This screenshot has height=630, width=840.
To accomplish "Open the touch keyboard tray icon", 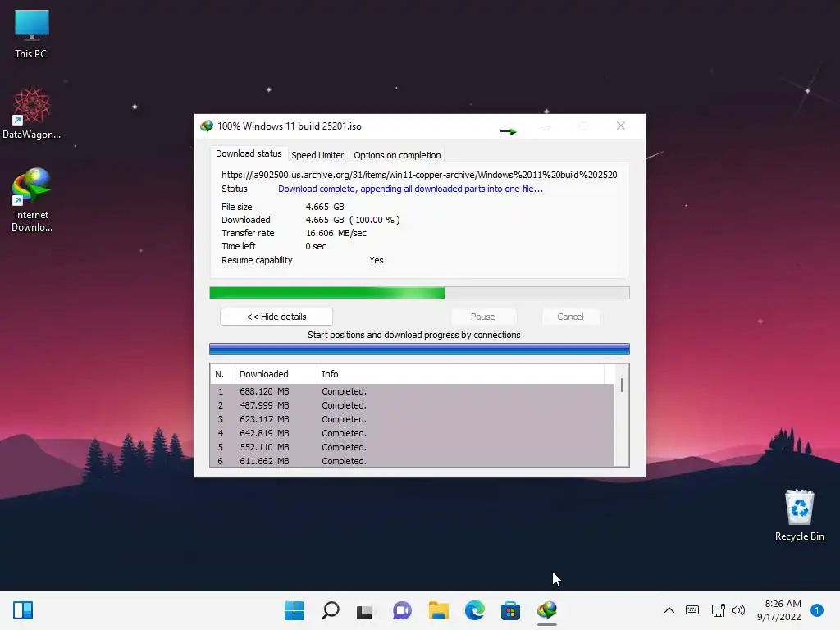I will click(692, 610).
